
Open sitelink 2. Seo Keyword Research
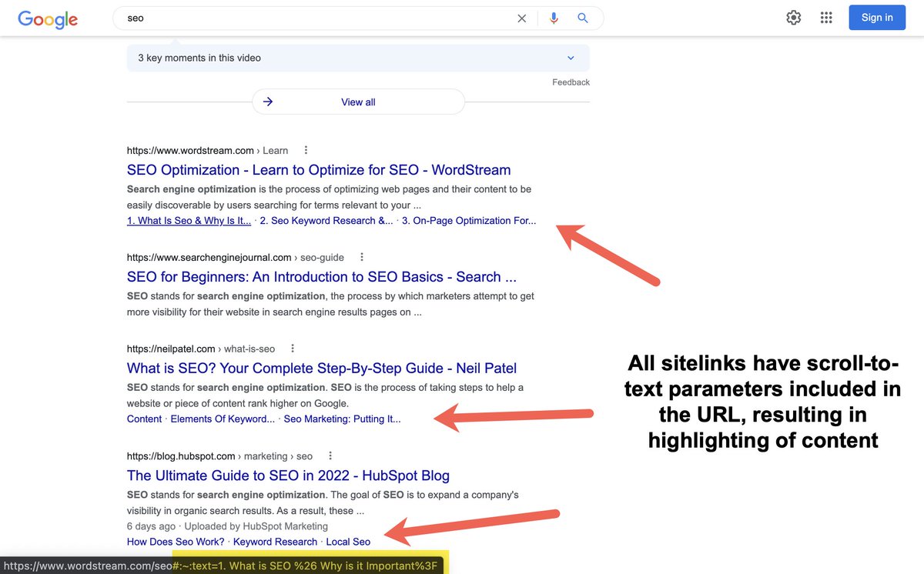click(x=326, y=221)
